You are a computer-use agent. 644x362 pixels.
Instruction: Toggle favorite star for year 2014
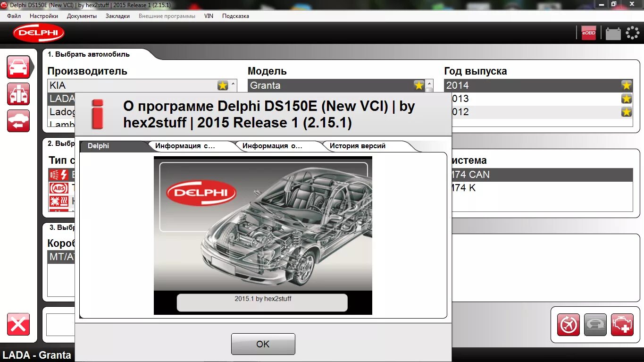(x=627, y=85)
